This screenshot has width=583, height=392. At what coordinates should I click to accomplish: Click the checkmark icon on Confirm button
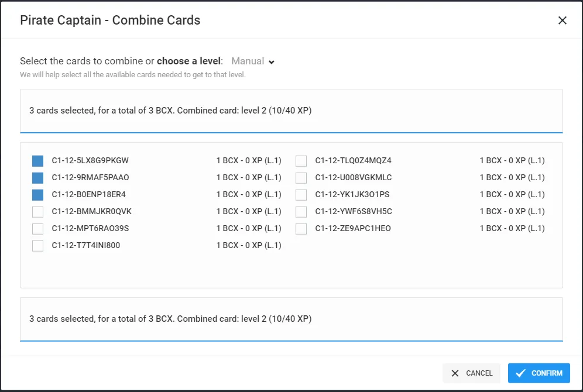tap(520, 373)
